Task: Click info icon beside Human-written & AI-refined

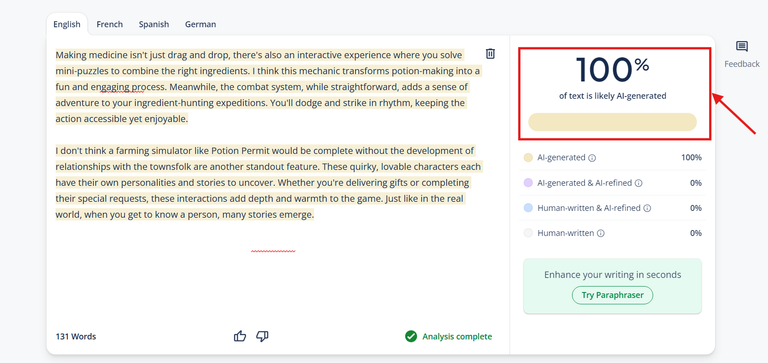Action: (x=647, y=208)
